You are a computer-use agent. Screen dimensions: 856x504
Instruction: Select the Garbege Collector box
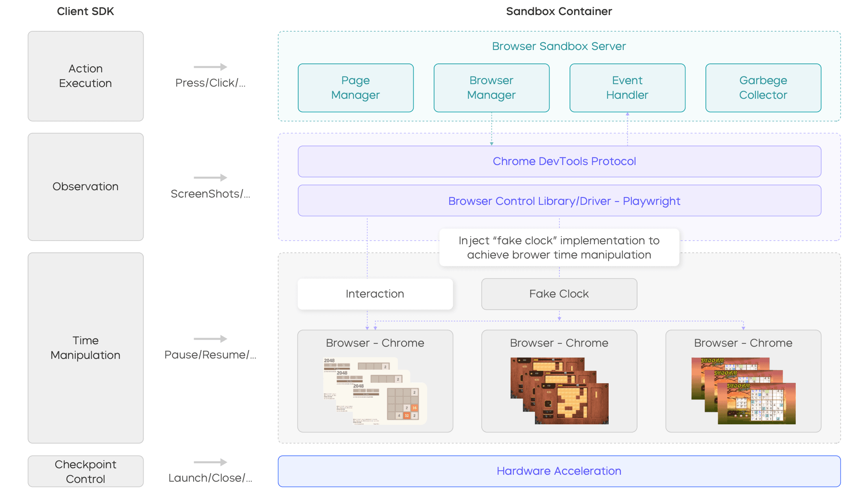(x=763, y=88)
